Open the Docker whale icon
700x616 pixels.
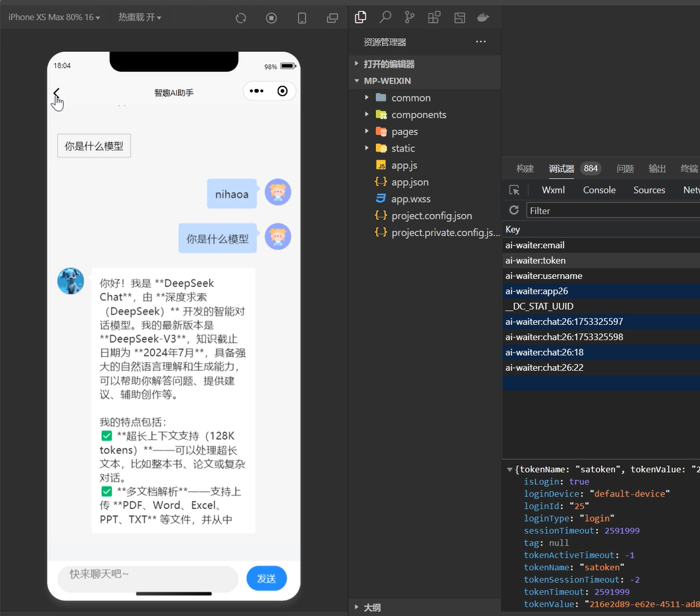pyautogui.click(x=483, y=17)
